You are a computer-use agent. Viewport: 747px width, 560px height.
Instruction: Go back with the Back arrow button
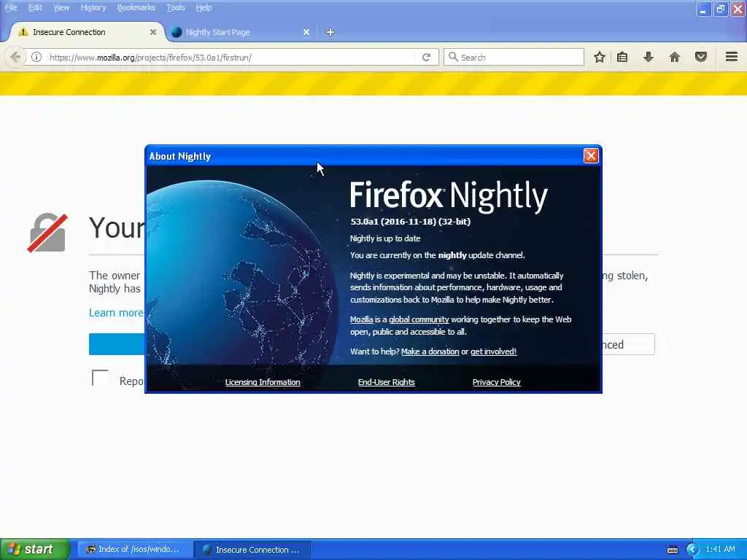(15, 57)
